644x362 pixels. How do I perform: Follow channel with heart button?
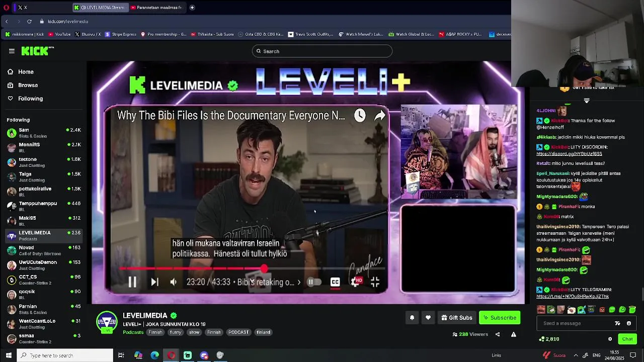428,318
